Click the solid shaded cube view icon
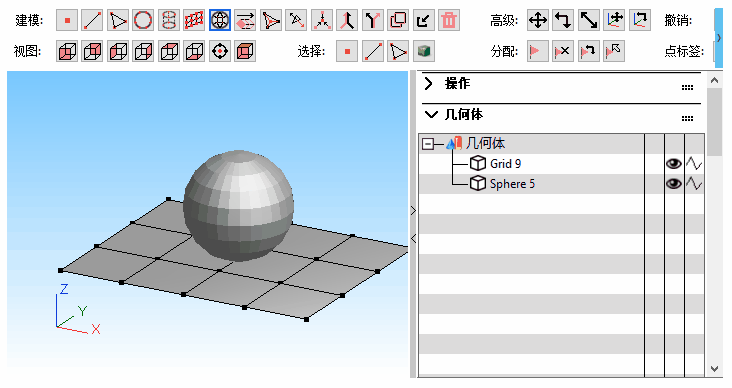732x388 pixels. (x=245, y=51)
